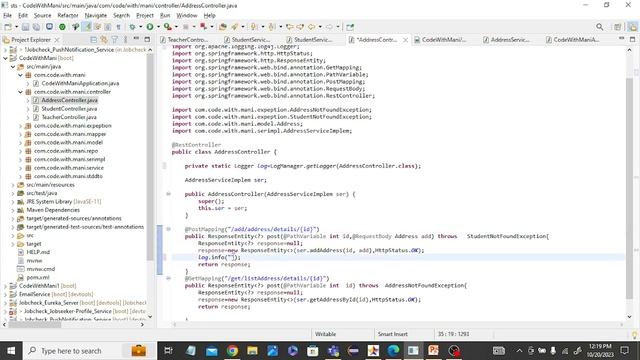Click the Save All toolbar icon

click(36, 27)
